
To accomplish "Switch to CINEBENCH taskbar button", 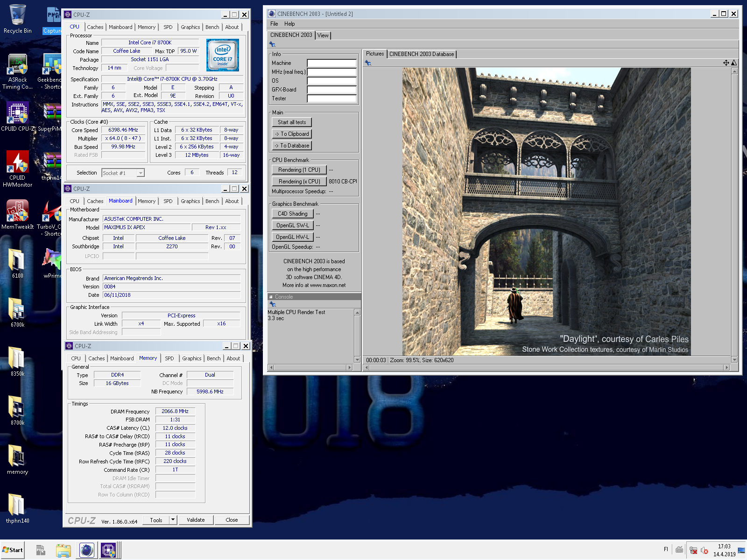I will tap(86, 551).
